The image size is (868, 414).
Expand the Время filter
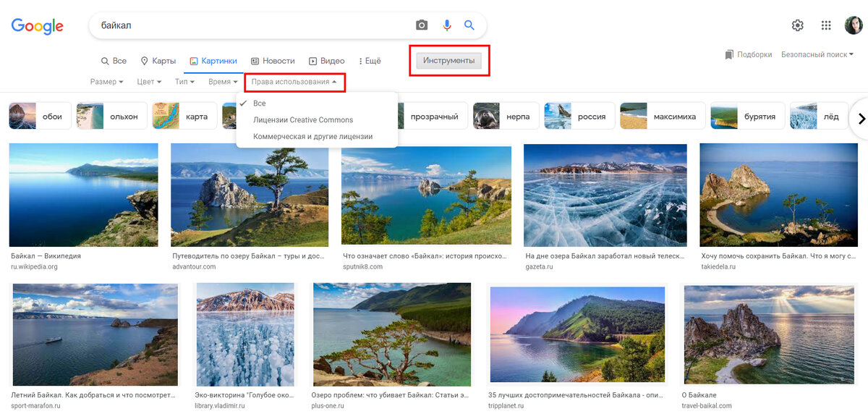[223, 82]
